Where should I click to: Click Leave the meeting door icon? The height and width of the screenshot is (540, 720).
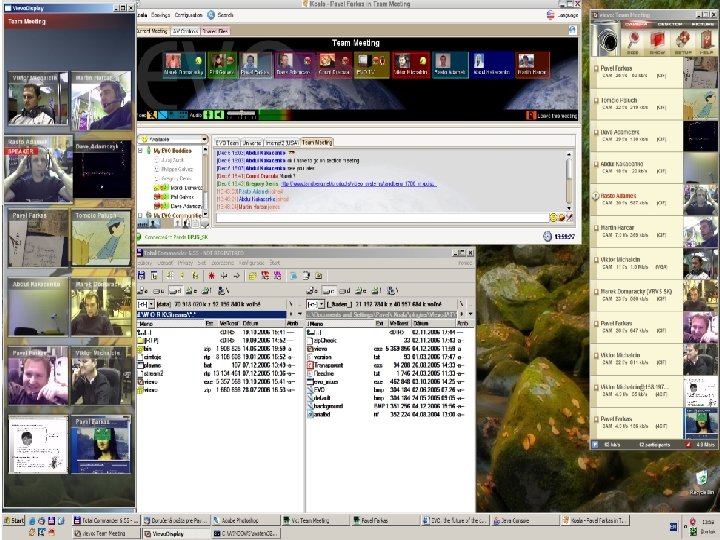pos(530,115)
